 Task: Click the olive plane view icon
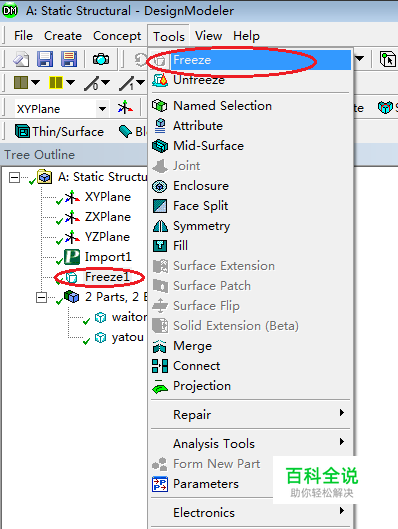21,82
